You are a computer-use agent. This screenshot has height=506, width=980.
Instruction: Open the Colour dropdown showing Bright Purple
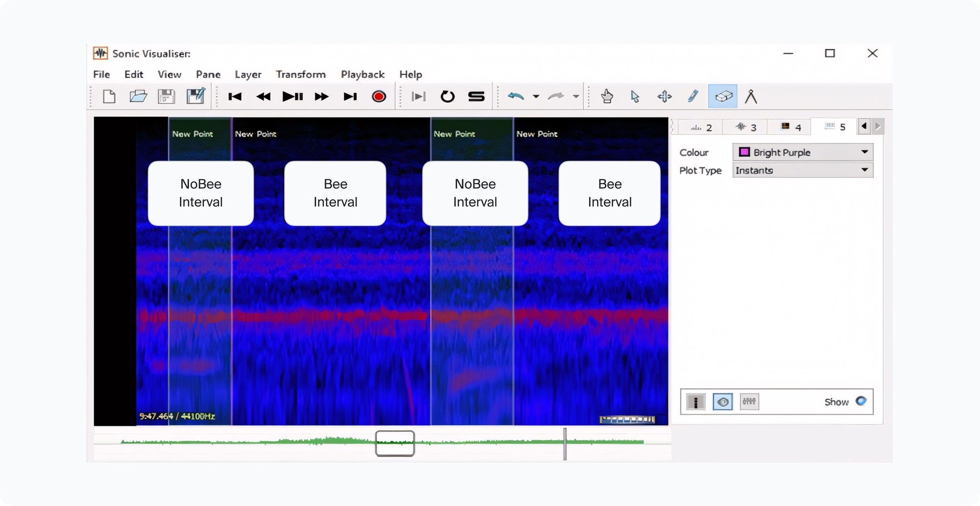click(x=802, y=152)
